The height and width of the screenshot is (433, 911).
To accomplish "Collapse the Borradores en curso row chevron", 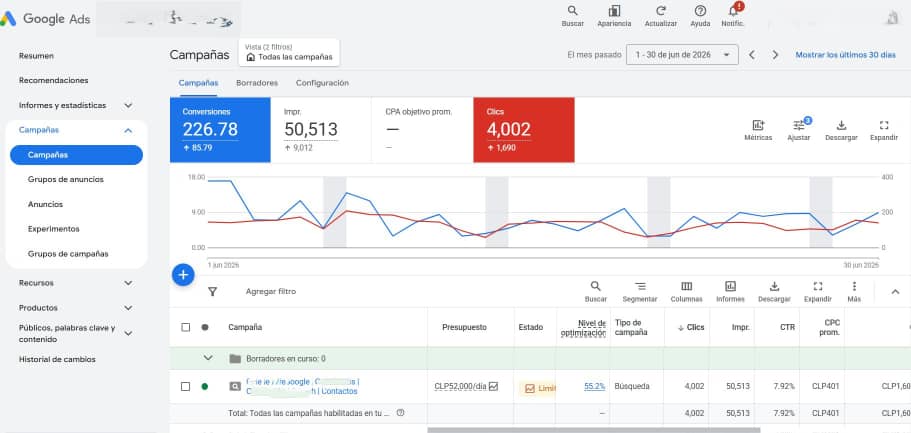I will pyautogui.click(x=208, y=358).
